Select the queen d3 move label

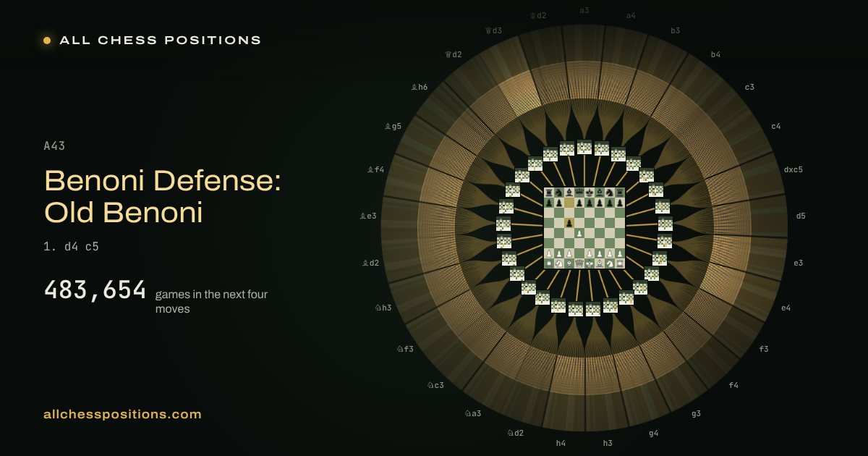pyautogui.click(x=493, y=30)
